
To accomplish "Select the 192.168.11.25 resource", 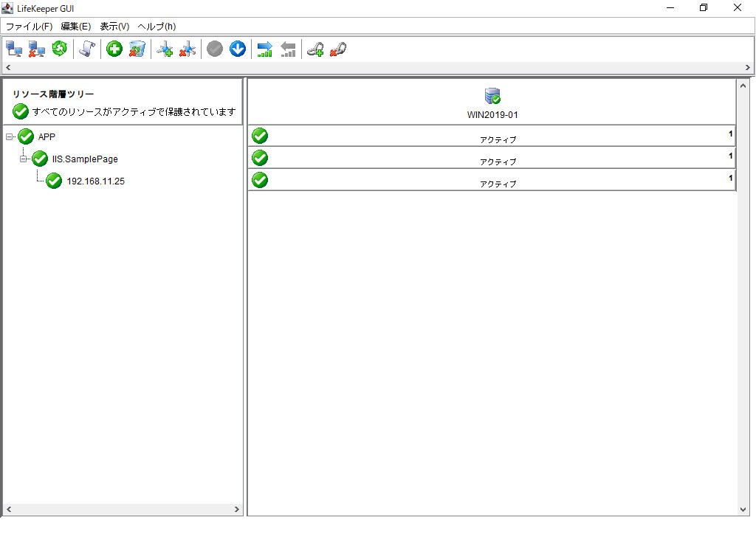I will tap(95, 181).
